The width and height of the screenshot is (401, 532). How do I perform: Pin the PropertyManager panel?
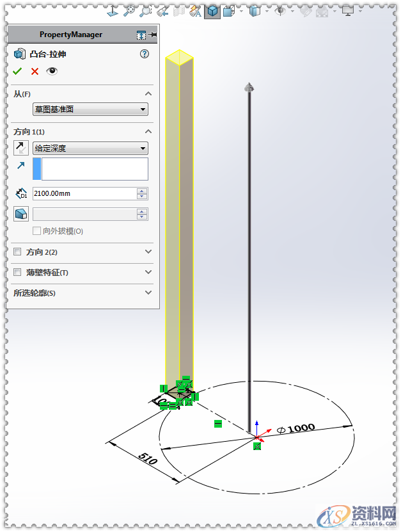click(153, 35)
